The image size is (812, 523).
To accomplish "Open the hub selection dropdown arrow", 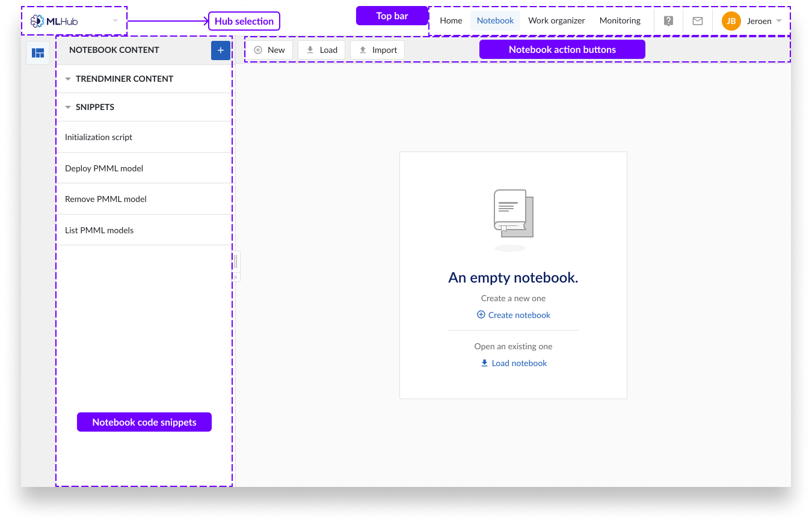I will (115, 21).
